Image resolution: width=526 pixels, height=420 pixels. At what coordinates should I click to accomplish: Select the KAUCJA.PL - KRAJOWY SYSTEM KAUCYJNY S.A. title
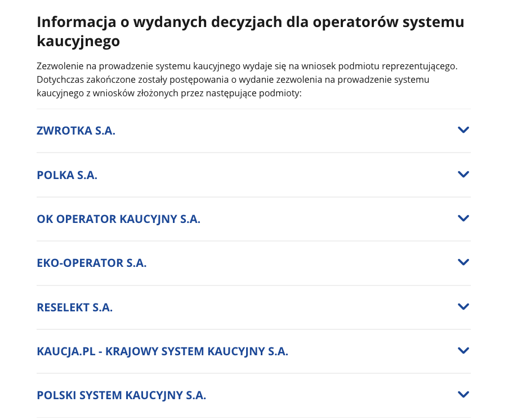pos(162,351)
